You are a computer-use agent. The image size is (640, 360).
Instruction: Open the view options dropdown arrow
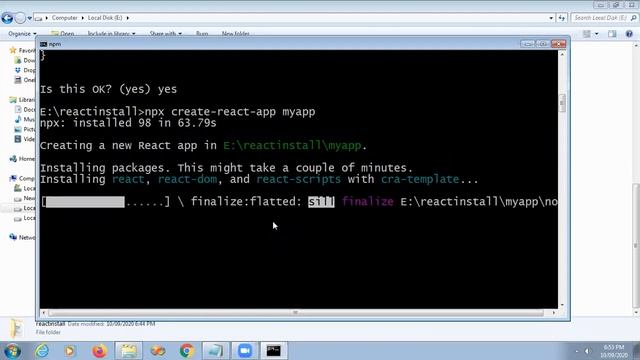(597, 34)
